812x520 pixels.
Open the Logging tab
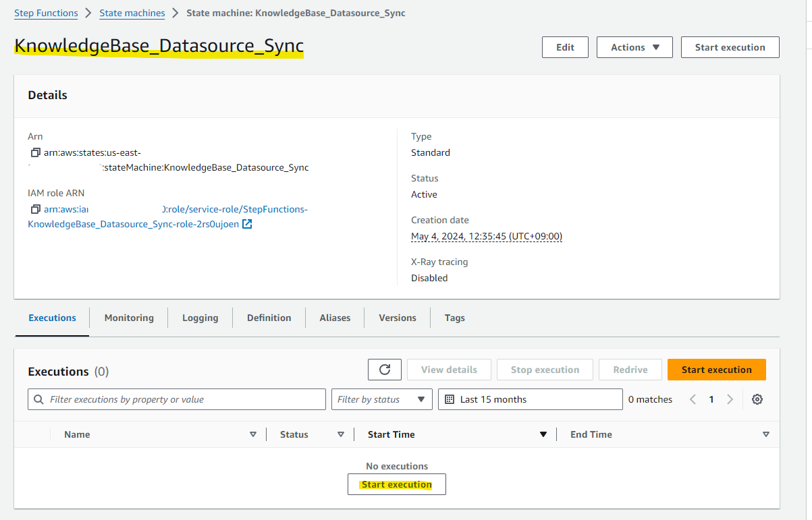[200, 318]
